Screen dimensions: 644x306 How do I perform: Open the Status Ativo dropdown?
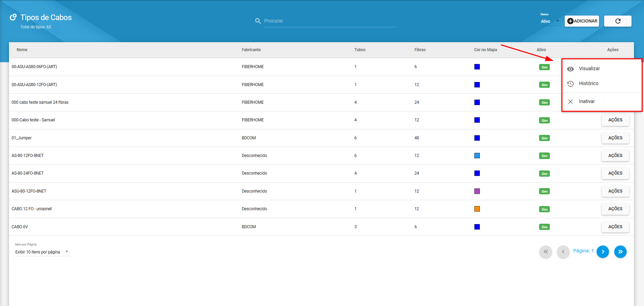click(x=550, y=21)
